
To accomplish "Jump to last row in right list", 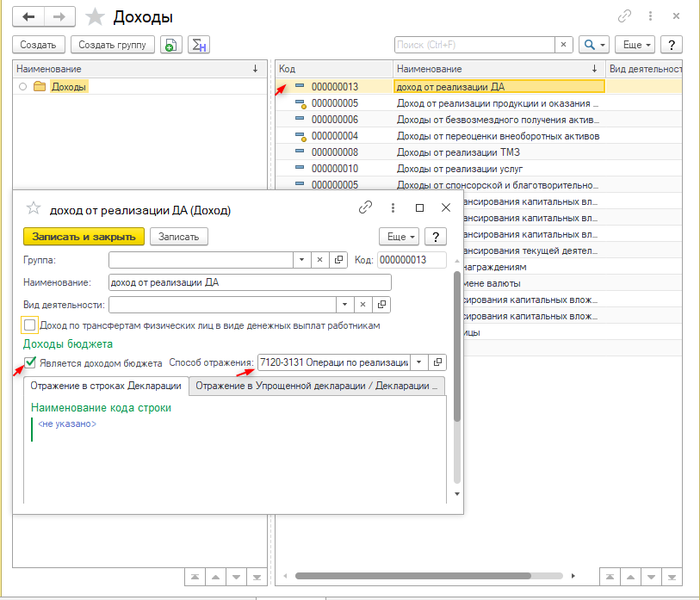I will point(672,577).
